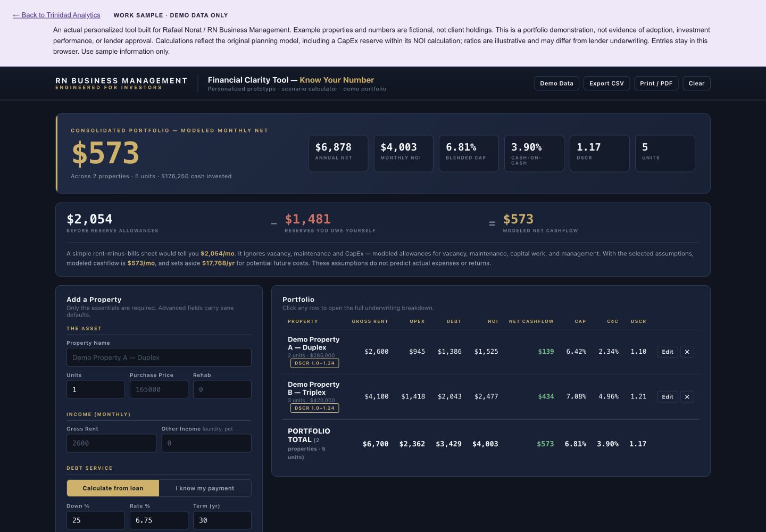Click the Term (yr) field
The height and width of the screenshot is (532, 766).
click(222, 520)
